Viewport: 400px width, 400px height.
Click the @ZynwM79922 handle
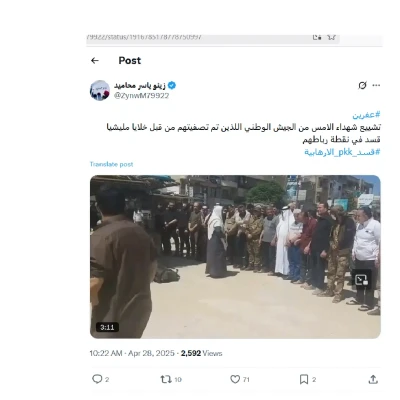141,96
